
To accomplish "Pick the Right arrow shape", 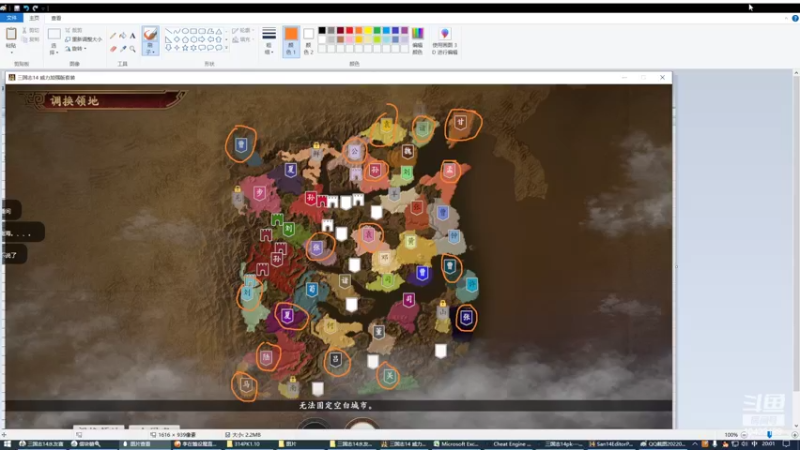I will (202, 39).
